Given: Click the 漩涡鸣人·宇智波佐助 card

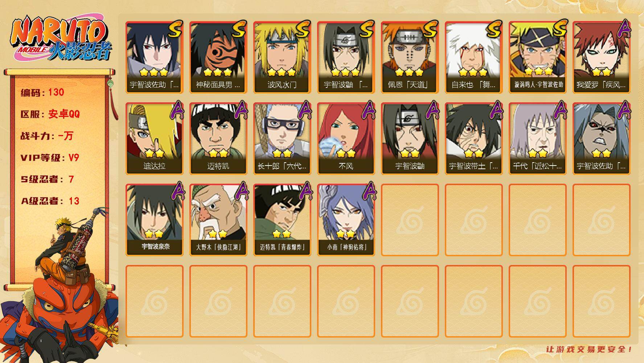Looking at the screenshot, I should tap(537, 57).
